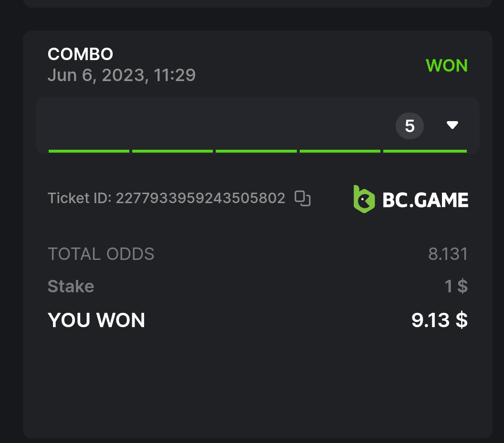This screenshot has height=443, width=504.
Task: Click the BC.GAME brand name text
Action: coord(425,200)
